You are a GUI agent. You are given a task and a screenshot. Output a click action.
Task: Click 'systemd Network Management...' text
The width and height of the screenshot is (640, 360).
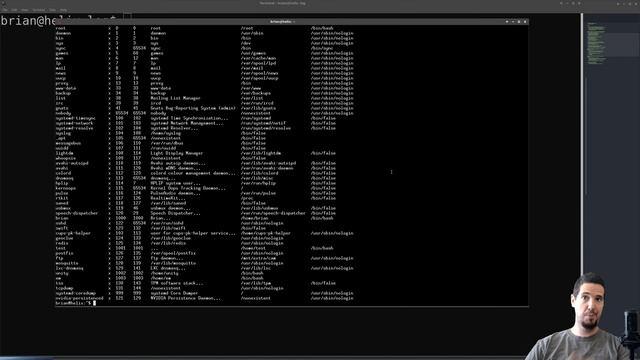pos(187,123)
